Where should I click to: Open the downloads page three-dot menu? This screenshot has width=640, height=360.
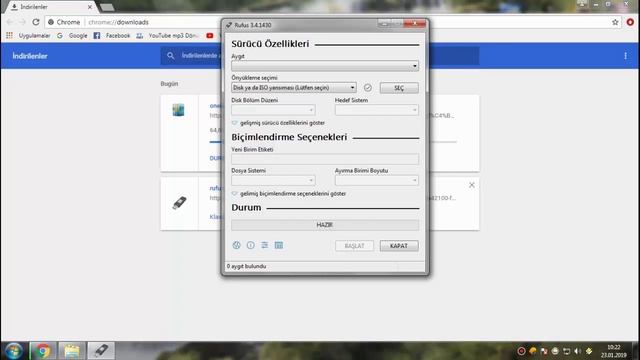coord(625,56)
